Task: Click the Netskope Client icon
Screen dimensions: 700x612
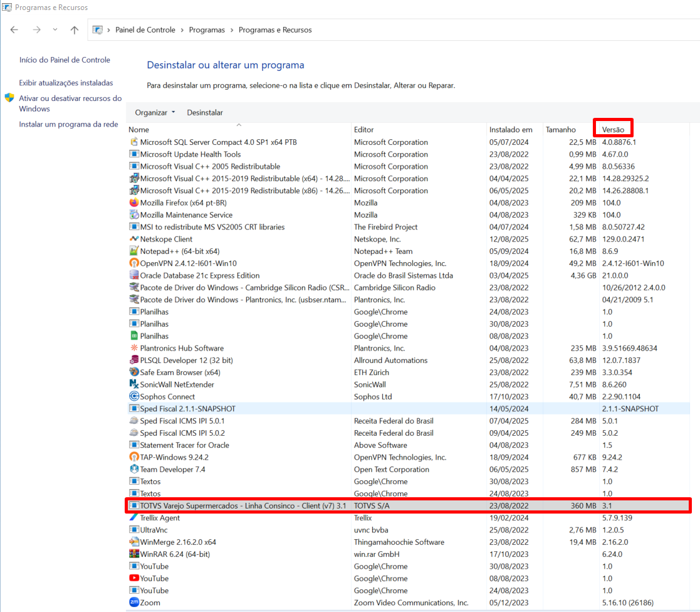Action: (134, 238)
